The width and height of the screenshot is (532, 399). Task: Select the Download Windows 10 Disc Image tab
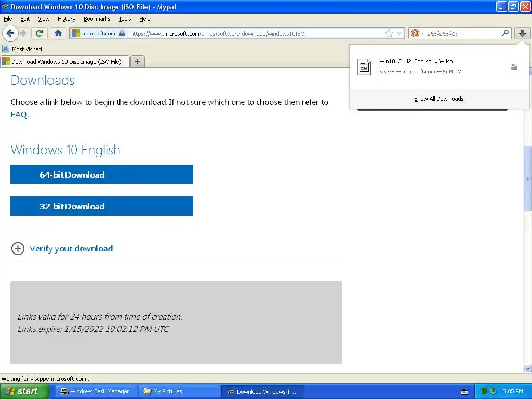coord(65,61)
